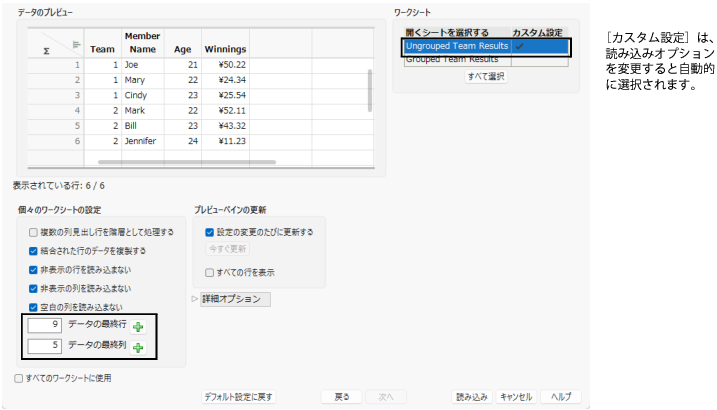The height and width of the screenshot is (410, 717).
Task: Click green plus icon for データの最終列
Action: point(138,348)
